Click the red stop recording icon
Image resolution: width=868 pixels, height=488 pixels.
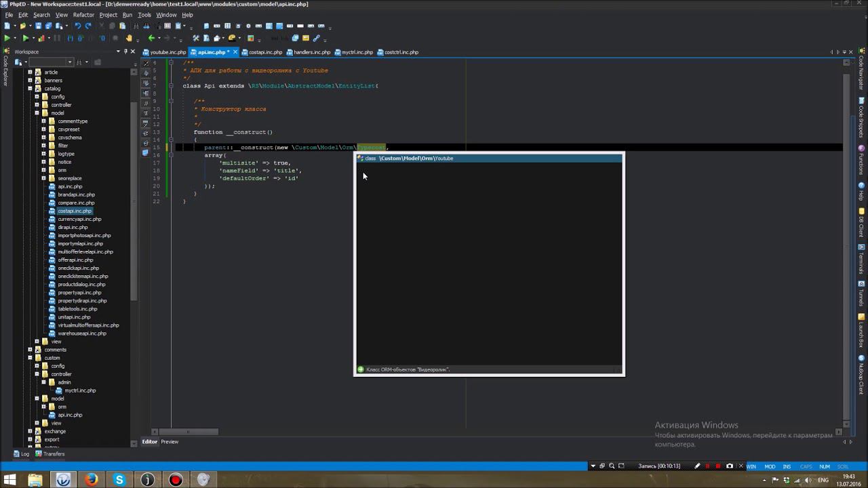(x=718, y=466)
